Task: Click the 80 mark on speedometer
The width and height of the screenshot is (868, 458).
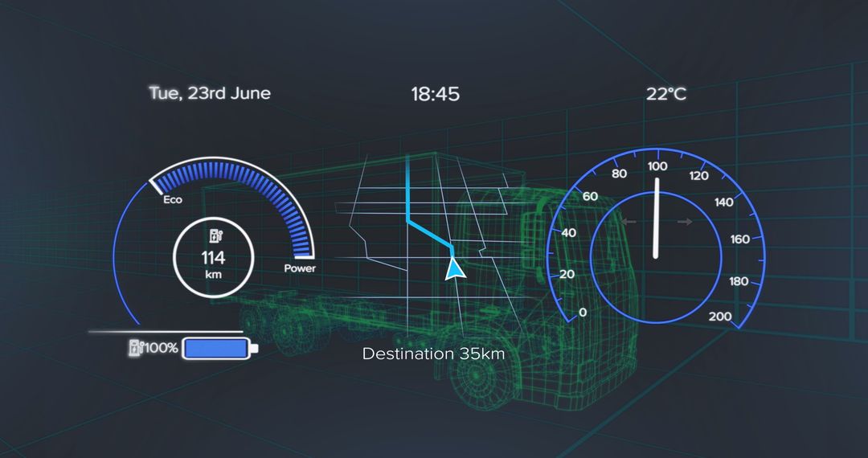Action: 620,174
